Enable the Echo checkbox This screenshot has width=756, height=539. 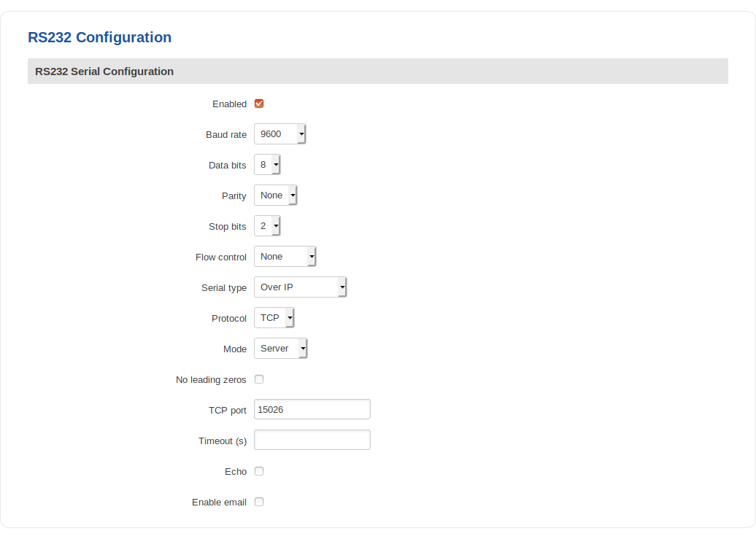(259, 471)
